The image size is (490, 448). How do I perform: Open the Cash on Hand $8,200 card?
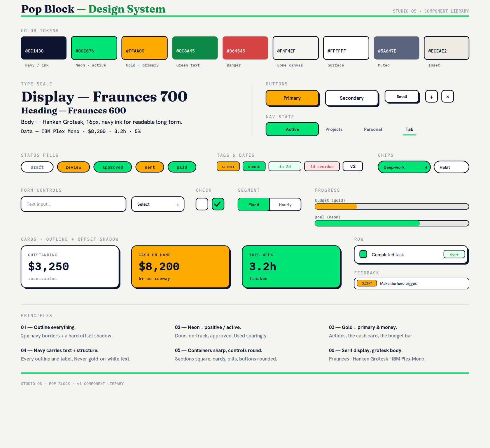tap(181, 267)
